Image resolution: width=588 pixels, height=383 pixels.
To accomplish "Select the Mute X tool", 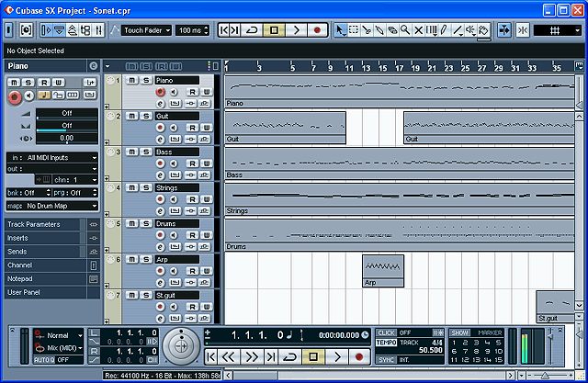I will pos(418,30).
